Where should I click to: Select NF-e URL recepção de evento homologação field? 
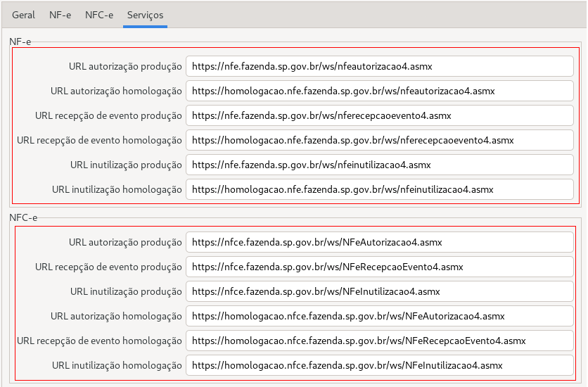pyautogui.click(x=380, y=141)
